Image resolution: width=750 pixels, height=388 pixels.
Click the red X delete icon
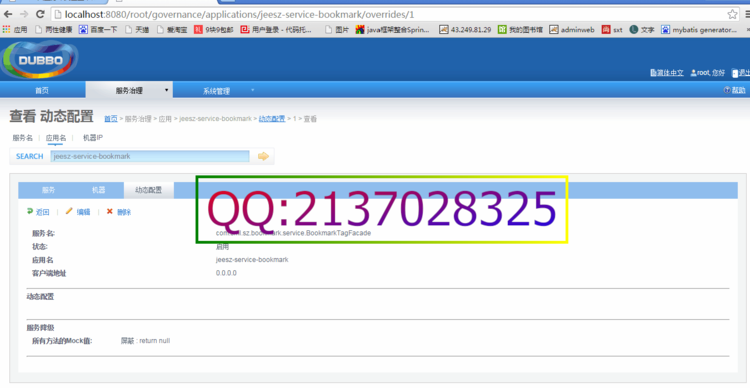pos(110,211)
